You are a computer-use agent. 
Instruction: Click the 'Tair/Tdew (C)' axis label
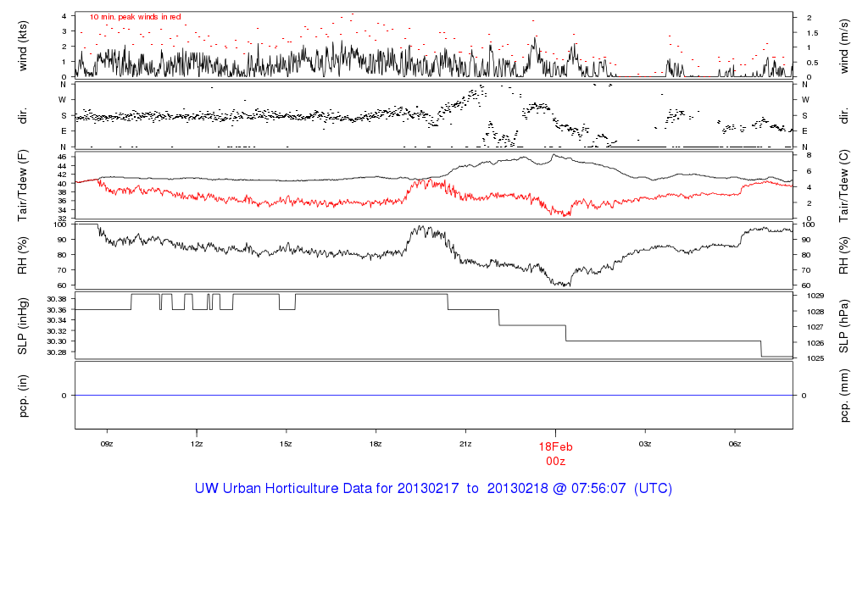[843, 186]
